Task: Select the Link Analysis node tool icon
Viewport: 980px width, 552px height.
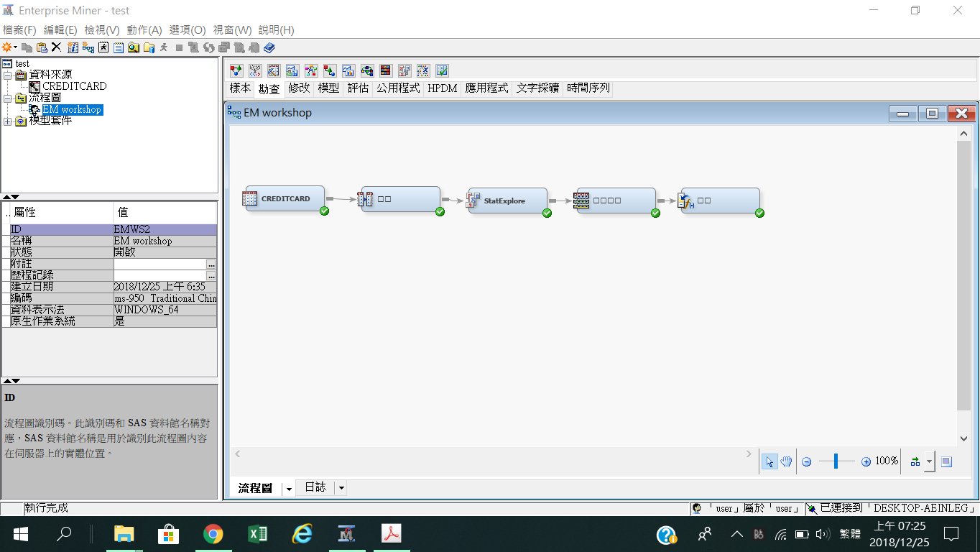Action: [x=311, y=70]
